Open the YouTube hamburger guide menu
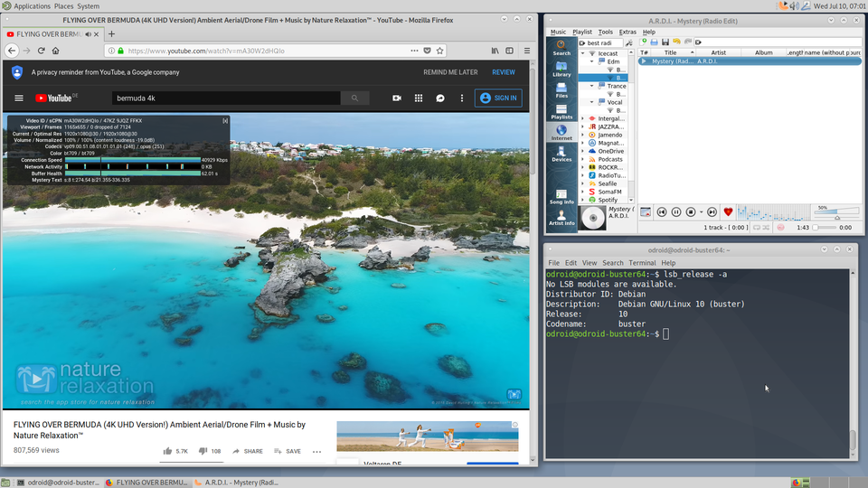This screenshot has width=868, height=488. (19, 98)
